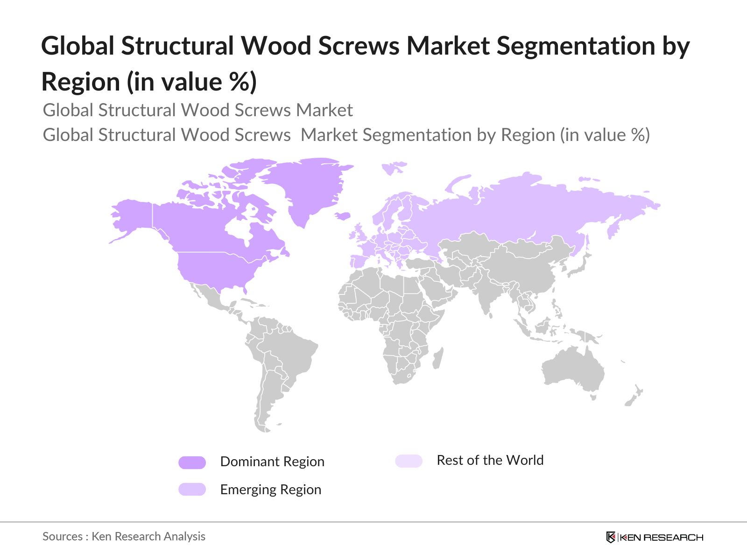Select the United States on the map
Image resolution: width=747 pixels, height=560 pixels.
(215, 271)
